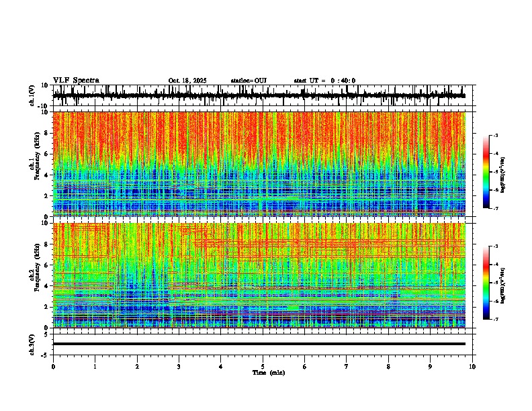Click the "0" tick on the Time axis
This screenshot has width=532, height=411.
point(53,367)
